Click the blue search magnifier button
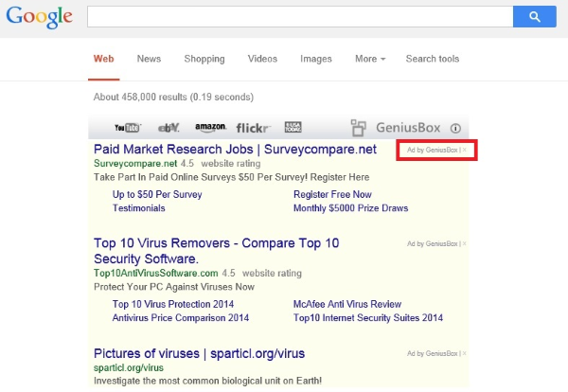The width and height of the screenshot is (568, 392). click(535, 16)
